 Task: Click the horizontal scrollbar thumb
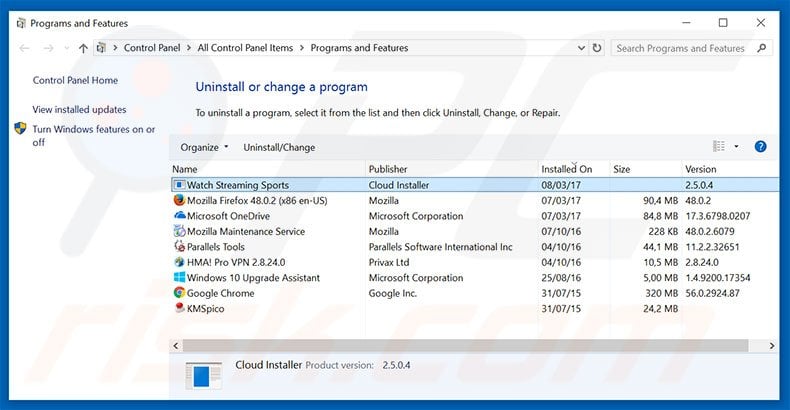click(466, 346)
